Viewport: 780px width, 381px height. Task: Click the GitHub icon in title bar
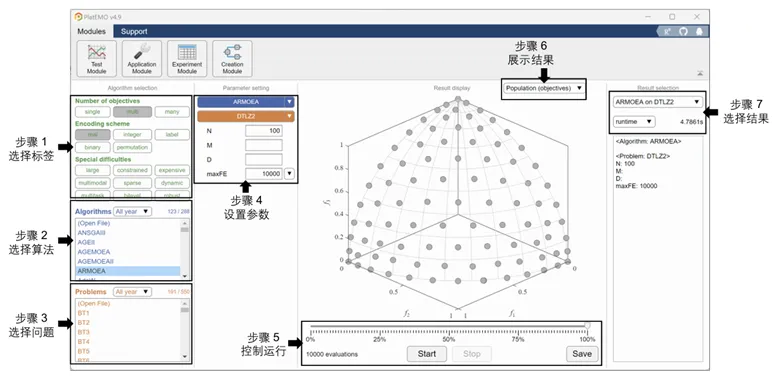[x=683, y=31]
